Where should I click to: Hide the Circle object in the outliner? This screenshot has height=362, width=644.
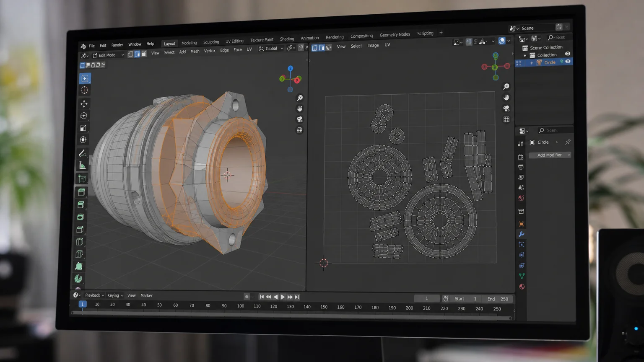[x=568, y=62]
